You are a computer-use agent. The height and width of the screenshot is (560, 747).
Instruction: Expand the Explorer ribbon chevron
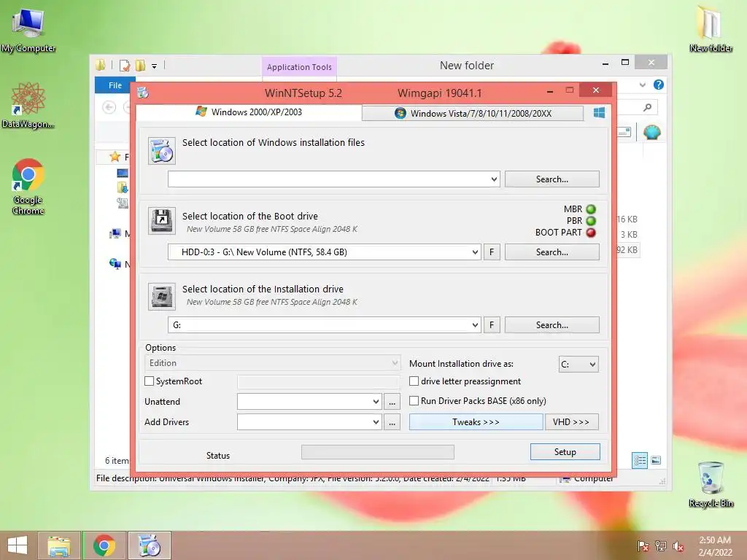(x=643, y=85)
